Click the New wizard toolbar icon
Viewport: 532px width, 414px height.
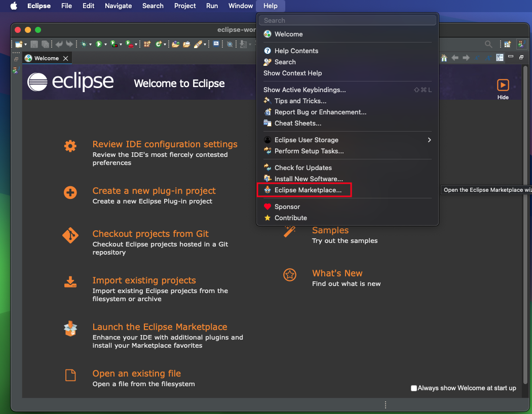[x=19, y=44]
